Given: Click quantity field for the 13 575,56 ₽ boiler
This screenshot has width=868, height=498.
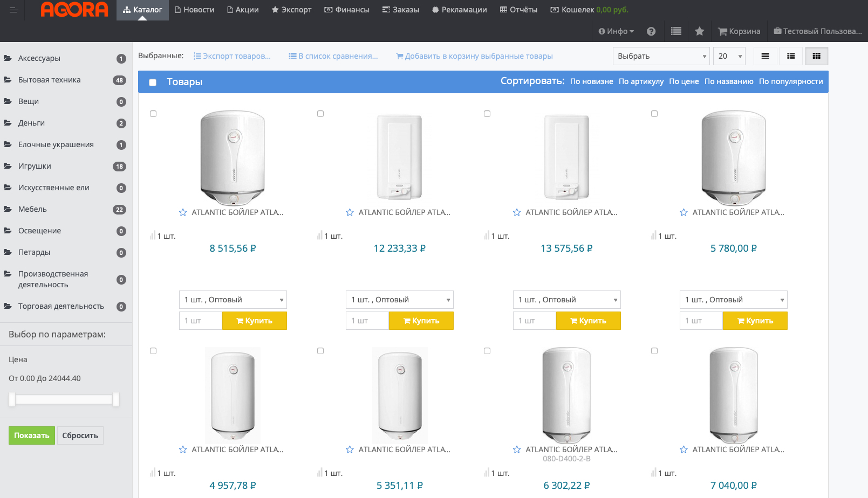Looking at the screenshot, I should tap(534, 321).
